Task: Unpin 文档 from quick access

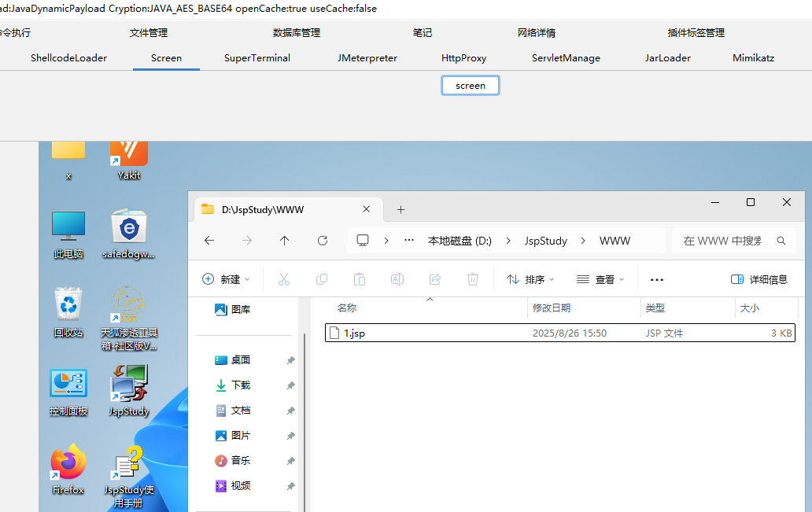Action: [290, 411]
